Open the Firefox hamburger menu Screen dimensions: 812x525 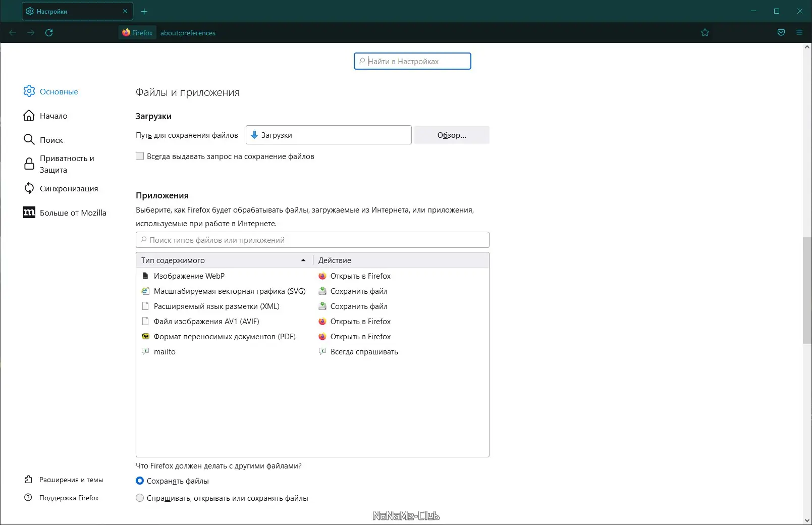tap(799, 33)
